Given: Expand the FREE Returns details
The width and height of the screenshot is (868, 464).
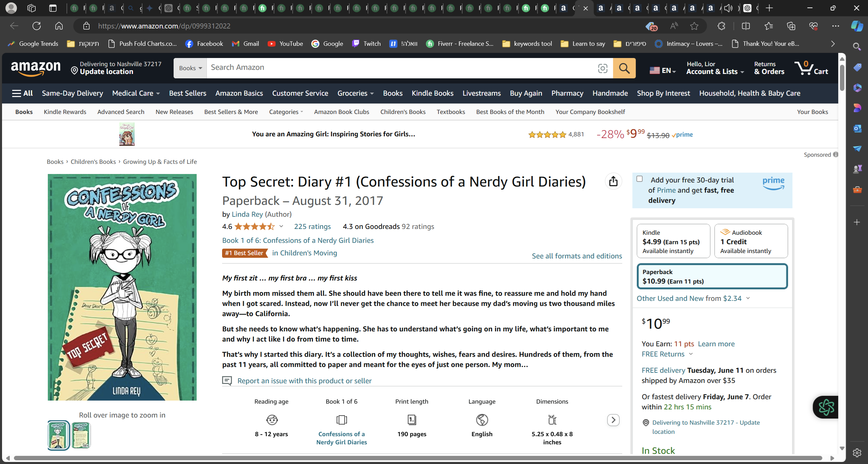Looking at the screenshot, I should tap(667, 354).
